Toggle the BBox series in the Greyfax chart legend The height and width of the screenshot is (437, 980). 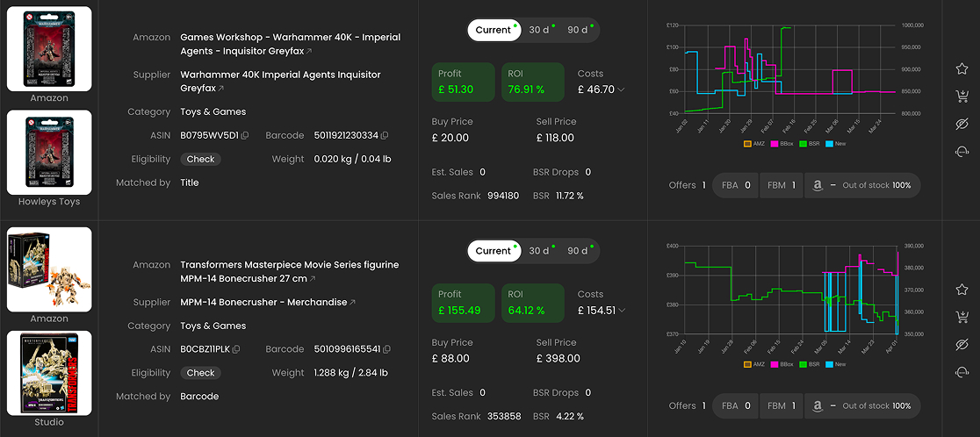[x=783, y=144]
